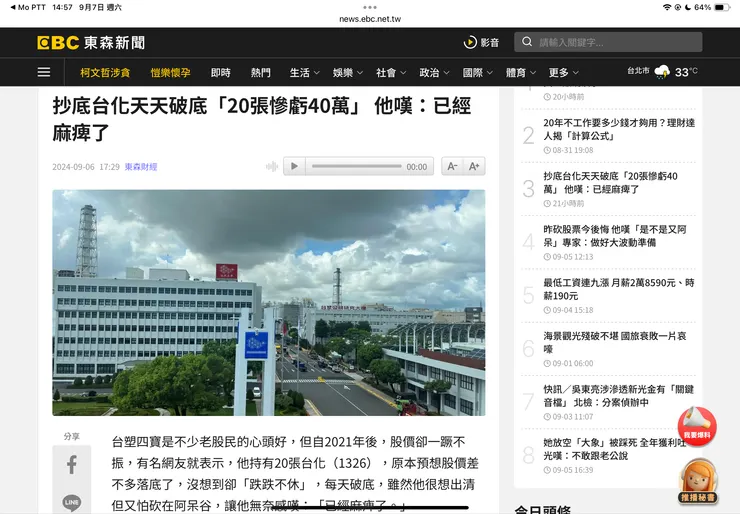Click the 33°C temperature reading

pos(686,72)
